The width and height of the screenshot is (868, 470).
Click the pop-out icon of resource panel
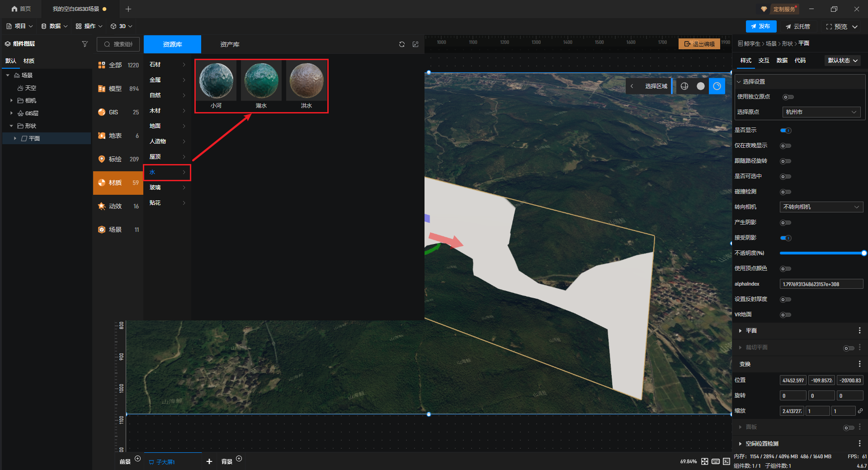(415, 44)
